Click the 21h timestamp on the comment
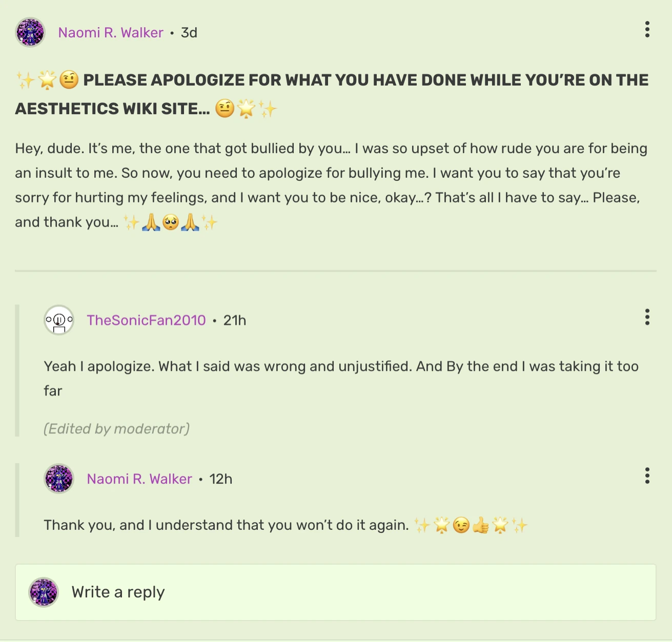 tap(235, 320)
